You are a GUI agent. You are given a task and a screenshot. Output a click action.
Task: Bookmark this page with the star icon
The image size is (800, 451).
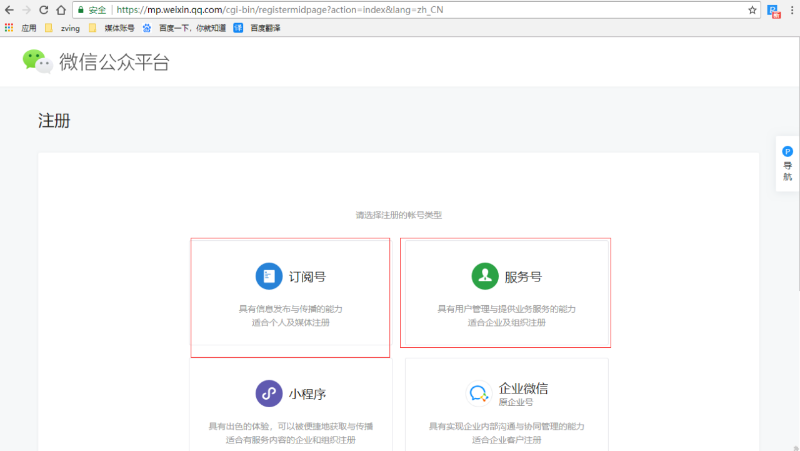[752, 10]
